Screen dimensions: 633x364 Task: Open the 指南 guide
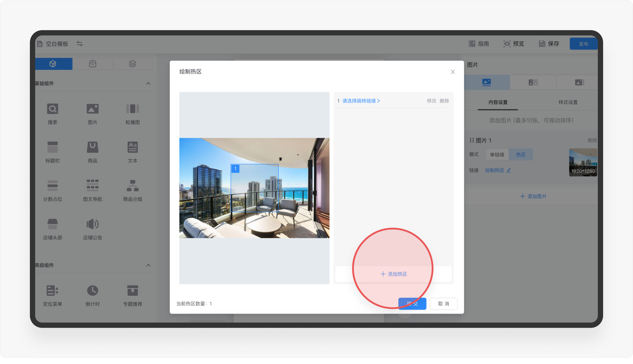click(479, 44)
